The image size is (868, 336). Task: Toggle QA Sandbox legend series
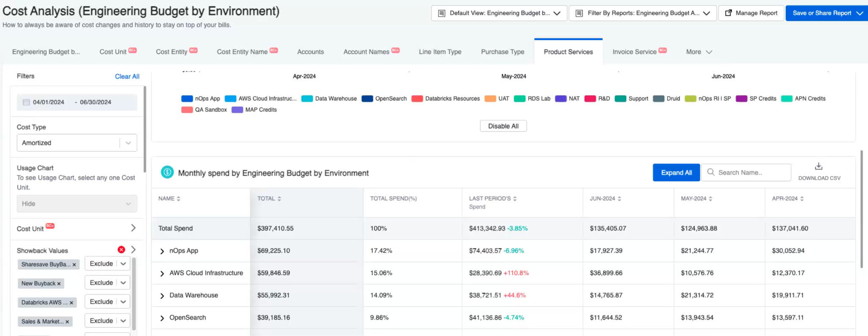coord(204,110)
